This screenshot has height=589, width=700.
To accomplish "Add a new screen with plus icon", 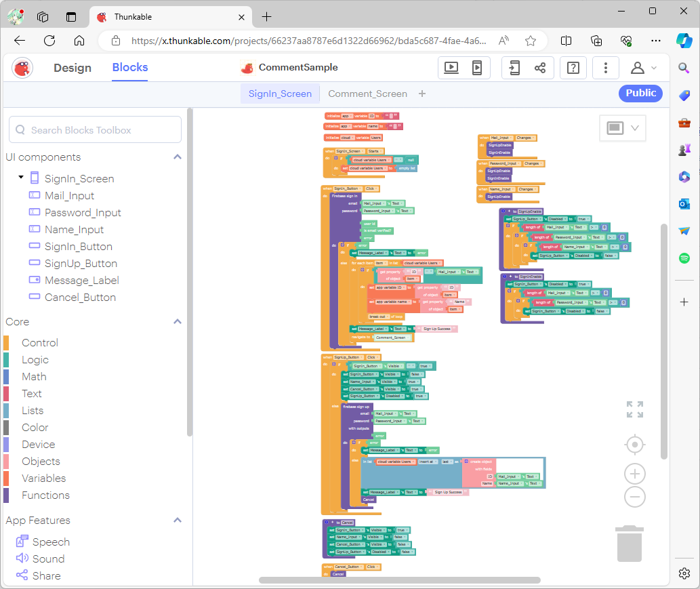I will 422,94.
